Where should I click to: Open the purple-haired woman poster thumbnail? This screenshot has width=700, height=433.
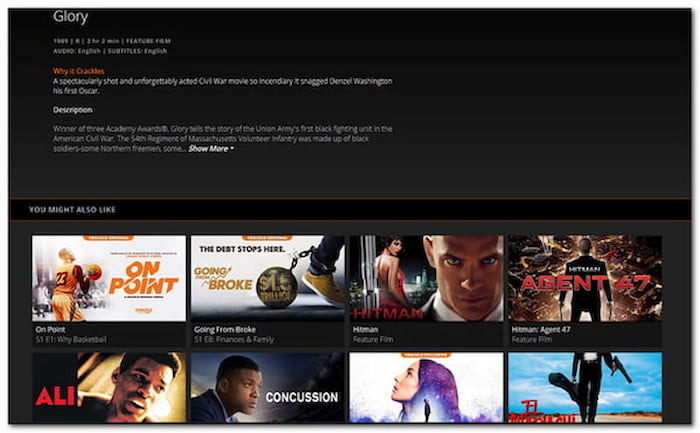click(426, 387)
